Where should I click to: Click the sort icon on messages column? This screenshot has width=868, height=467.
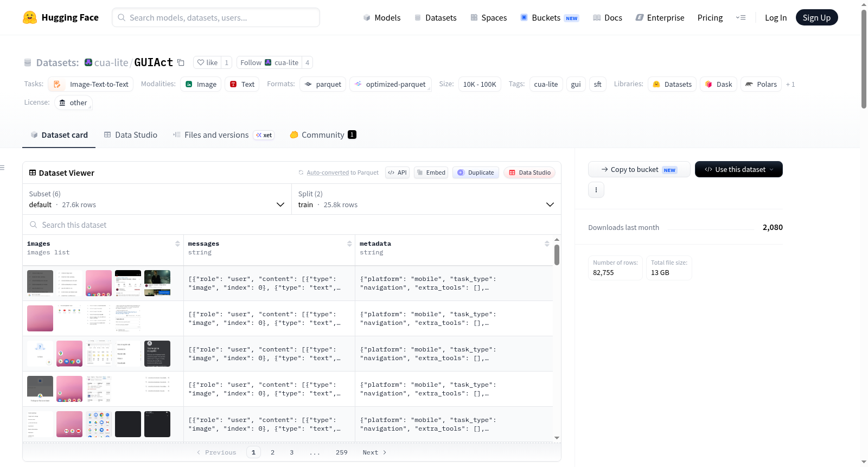click(349, 244)
